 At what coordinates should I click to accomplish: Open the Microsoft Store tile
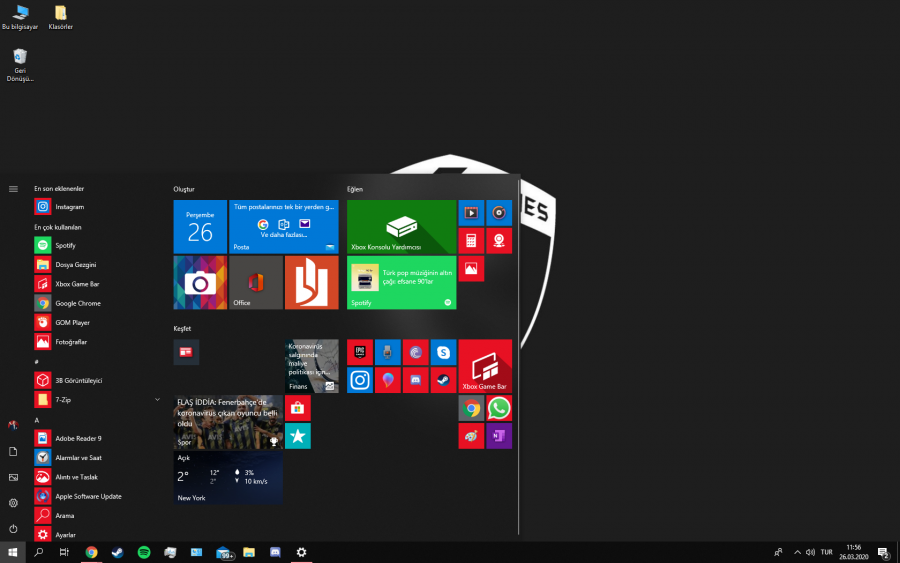tap(297, 408)
